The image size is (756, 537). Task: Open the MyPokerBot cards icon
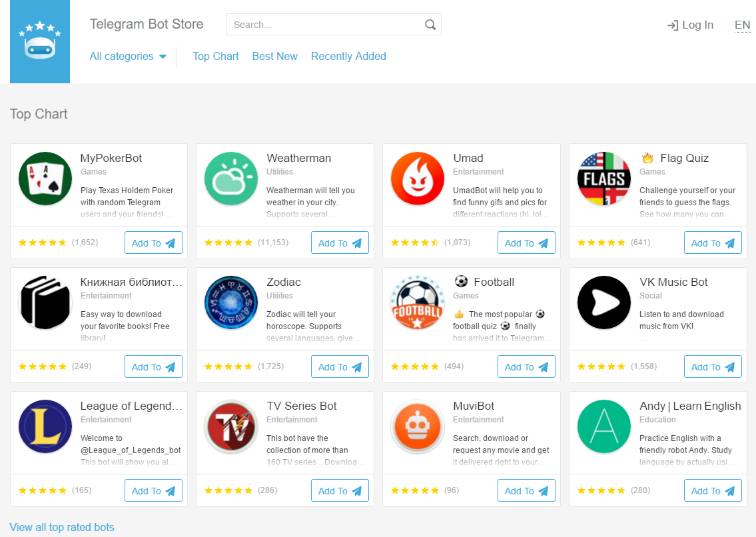click(45, 179)
